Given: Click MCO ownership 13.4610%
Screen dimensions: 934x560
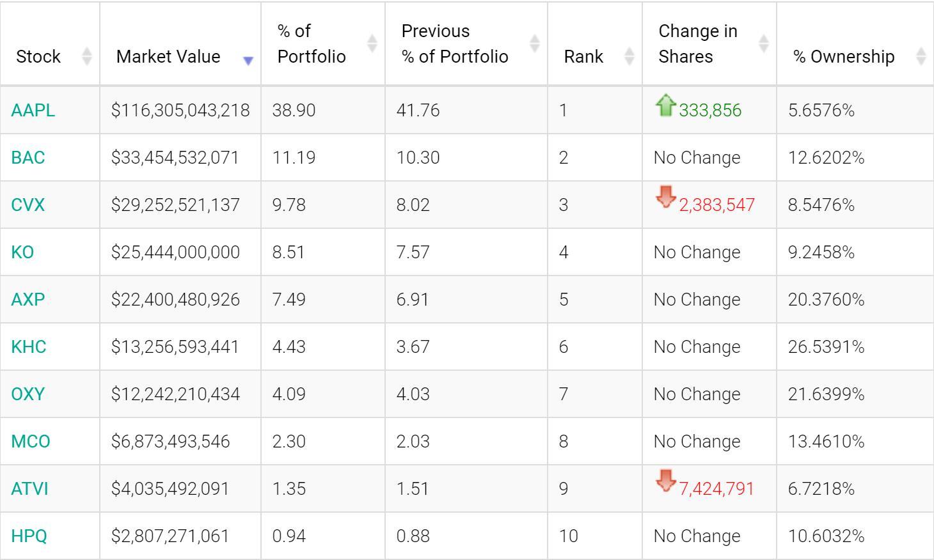Looking at the screenshot, I should point(826,441).
